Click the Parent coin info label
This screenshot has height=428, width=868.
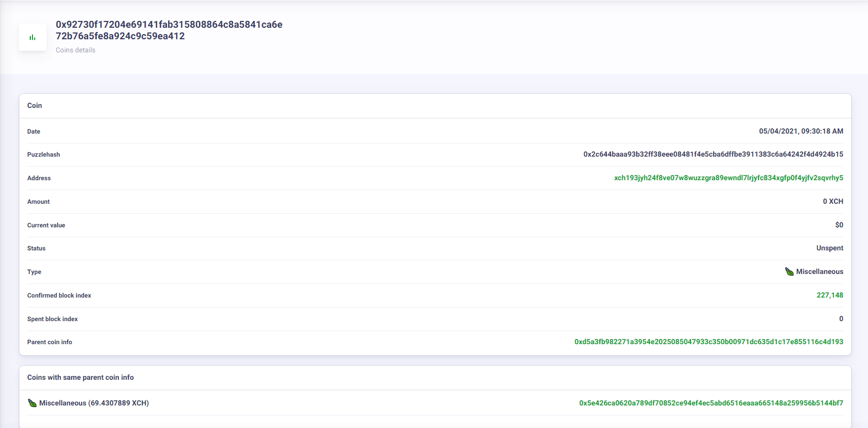point(50,342)
